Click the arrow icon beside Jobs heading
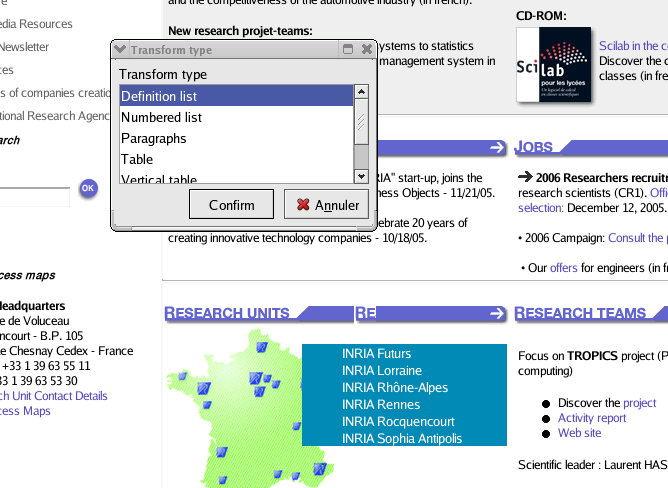This screenshot has height=488, width=668. pos(497,147)
